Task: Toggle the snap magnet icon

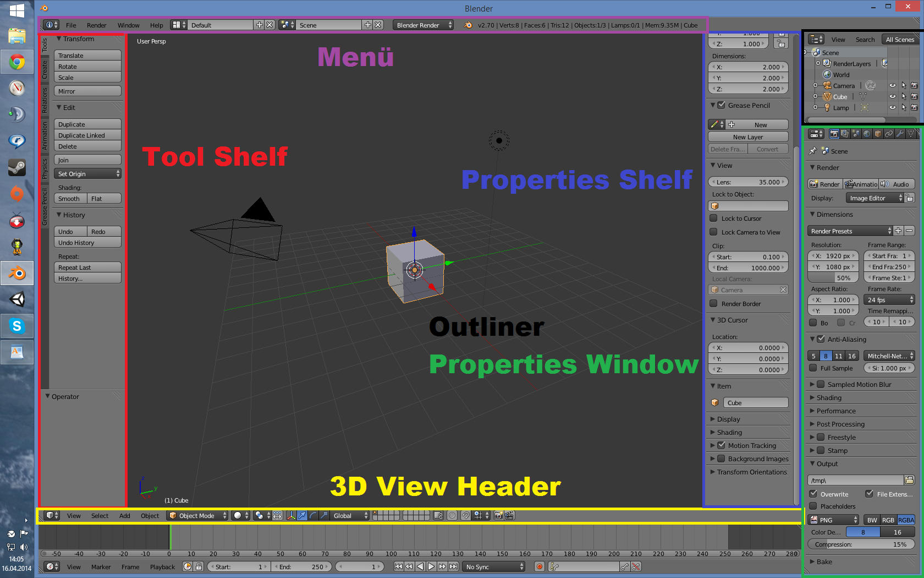Action: tap(465, 516)
